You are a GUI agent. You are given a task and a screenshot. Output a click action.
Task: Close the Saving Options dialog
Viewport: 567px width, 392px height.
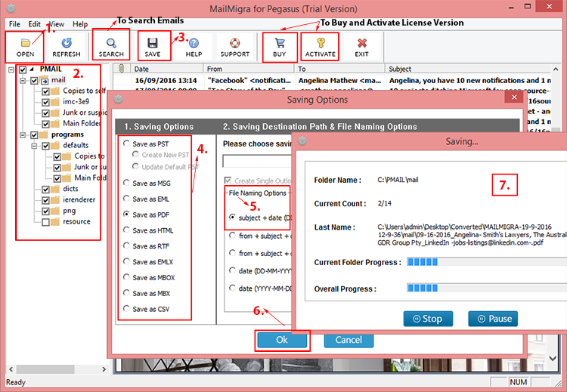click(514, 97)
